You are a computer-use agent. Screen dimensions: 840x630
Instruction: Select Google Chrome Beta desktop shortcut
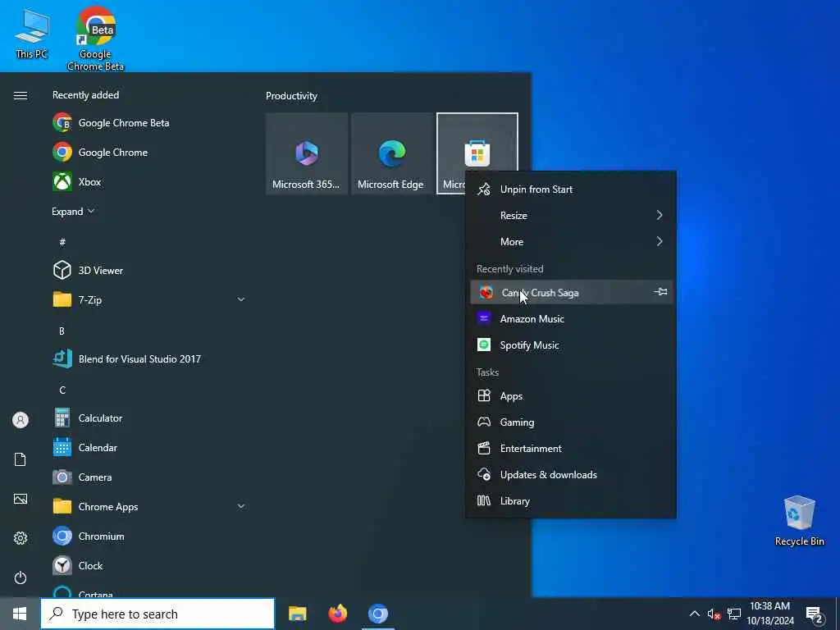[95, 39]
